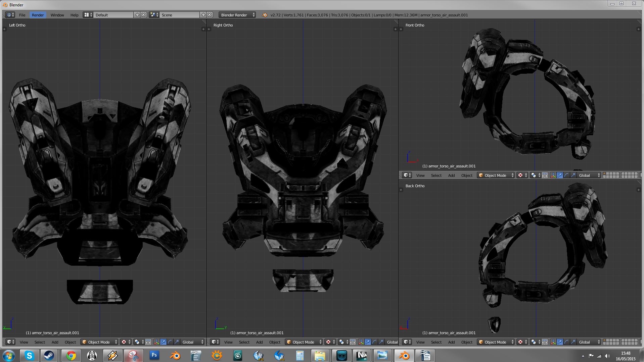This screenshot has width=644, height=362.
Task: Toggle manipulate center points in Front Ortho viewport
Action: [x=545, y=175]
